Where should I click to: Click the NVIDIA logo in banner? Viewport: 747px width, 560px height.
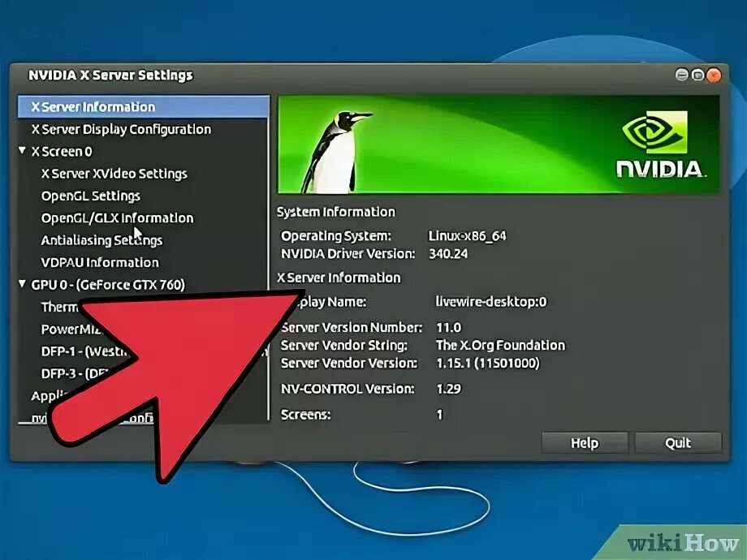click(x=660, y=144)
